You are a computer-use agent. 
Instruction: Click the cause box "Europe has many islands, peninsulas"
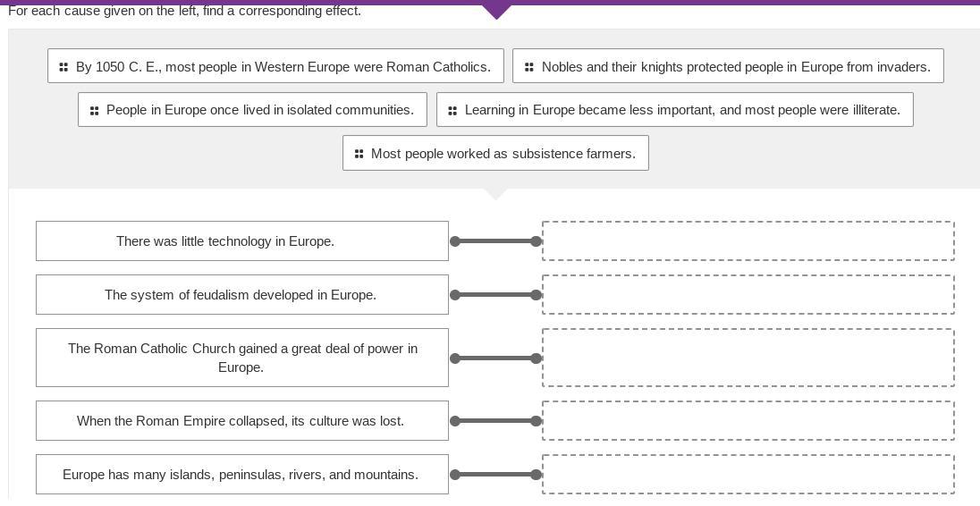click(241, 474)
